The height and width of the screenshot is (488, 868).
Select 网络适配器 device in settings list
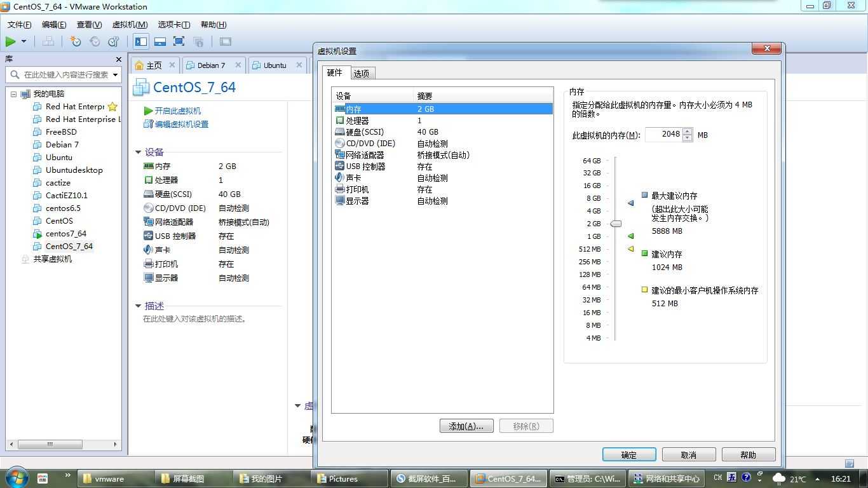(443, 155)
